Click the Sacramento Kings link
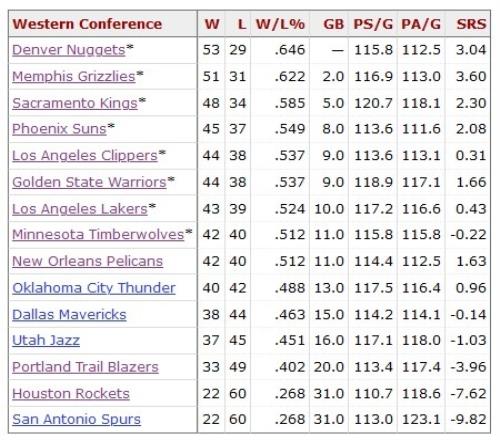The width and height of the screenshot is (500, 440). (x=75, y=103)
